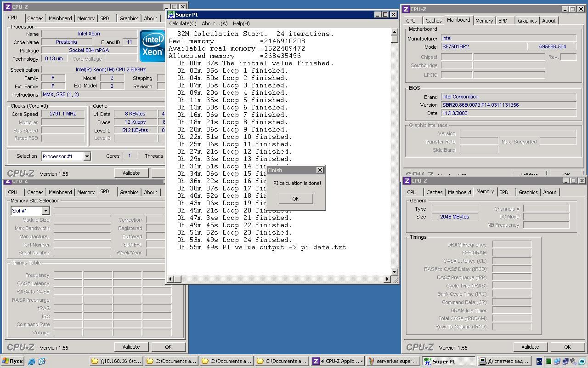Click the memory size 2048 MBytes
Viewport: 588px width, 368px height.
point(455,217)
